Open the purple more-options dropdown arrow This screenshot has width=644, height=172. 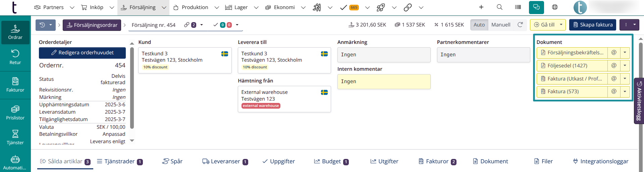pyautogui.click(x=634, y=25)
